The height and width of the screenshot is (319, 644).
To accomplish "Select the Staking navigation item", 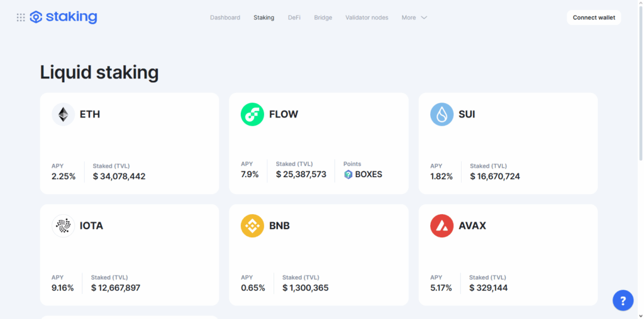I will (264, 18).
